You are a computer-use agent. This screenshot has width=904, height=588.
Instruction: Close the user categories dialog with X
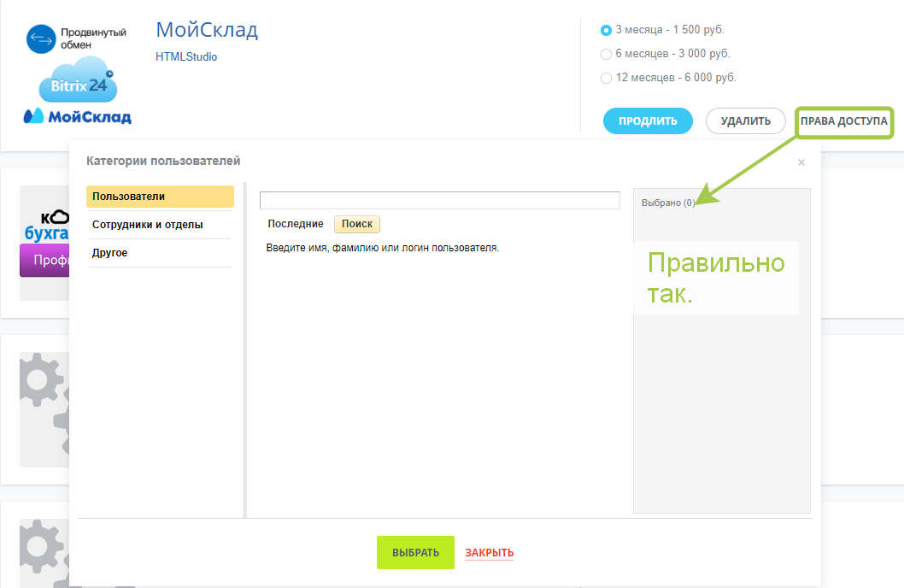[801, 162]
